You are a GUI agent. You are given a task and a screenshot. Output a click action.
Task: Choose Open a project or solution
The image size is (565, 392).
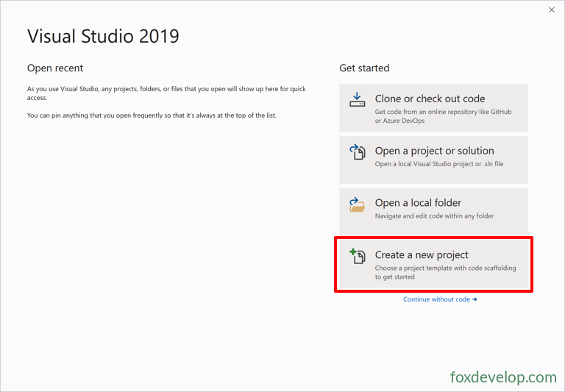433,160
